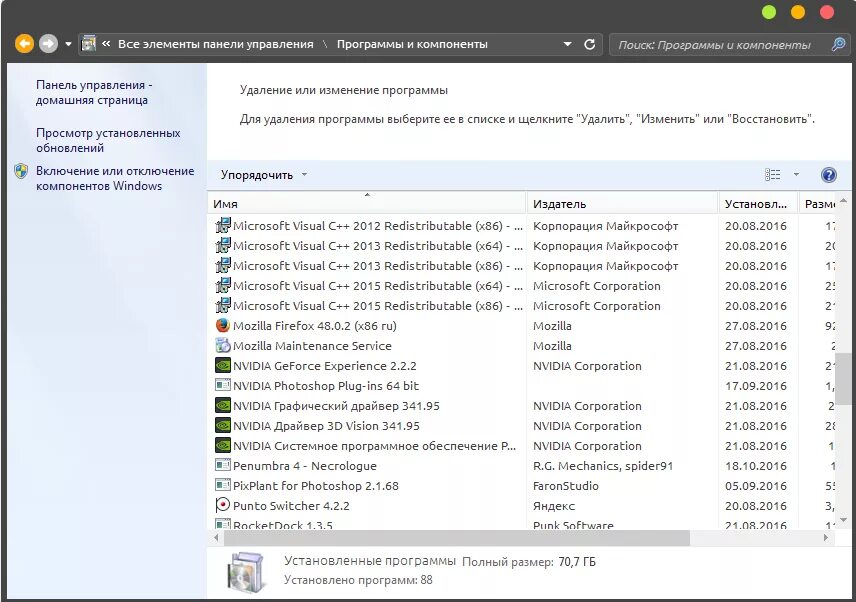Screen dimensions: 856x602
Task: Open 'Просмотр установленных обновлений' link
Action: 108,140
